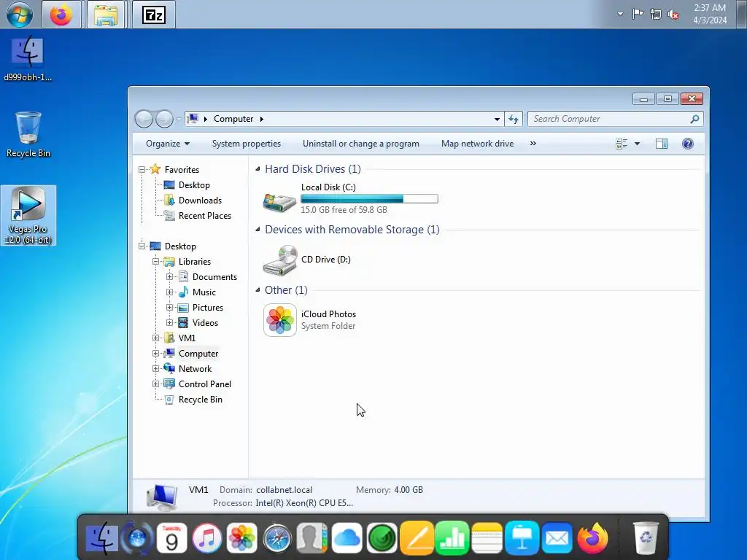Open the Trash icon in dock
747x560 pixels.
coord(646,538)
